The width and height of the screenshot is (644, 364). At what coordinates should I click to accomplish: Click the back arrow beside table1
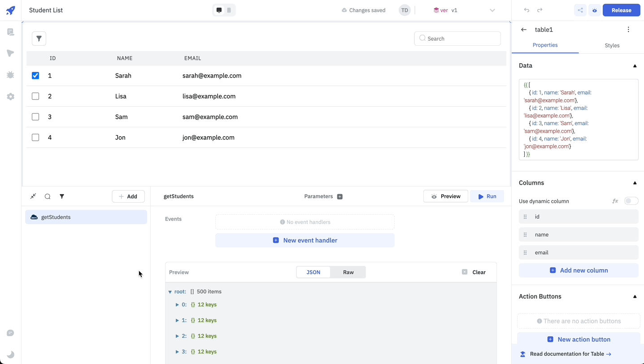pos(524,30)
